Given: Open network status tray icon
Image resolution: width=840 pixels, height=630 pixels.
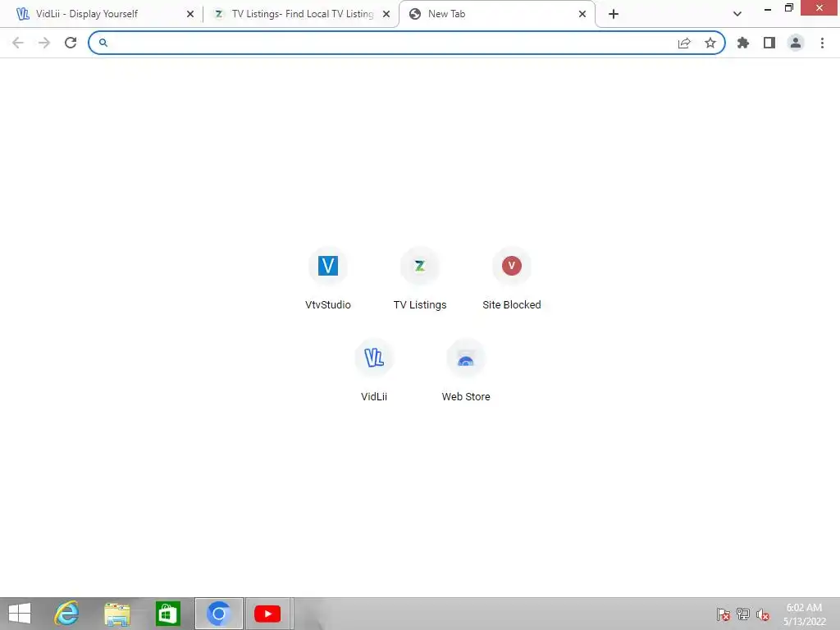Looking at the screenshot, I should 743,614.
